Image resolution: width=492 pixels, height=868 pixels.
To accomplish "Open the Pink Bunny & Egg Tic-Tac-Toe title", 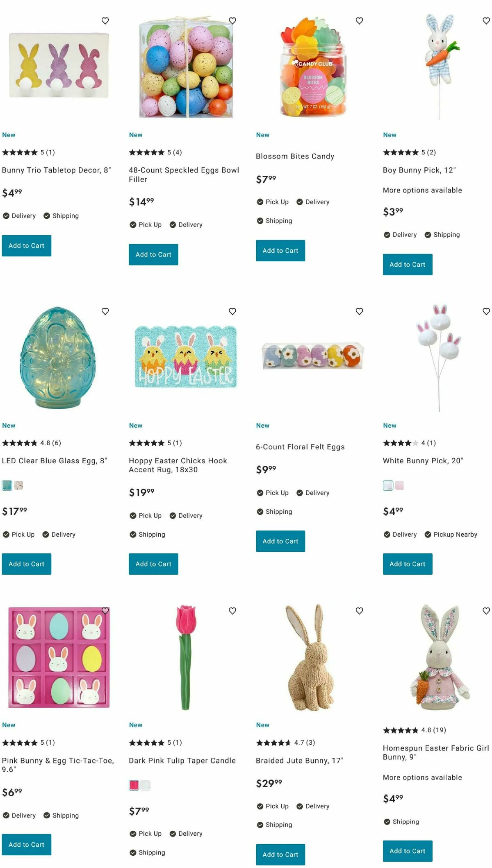I will (x=58, y=765).
